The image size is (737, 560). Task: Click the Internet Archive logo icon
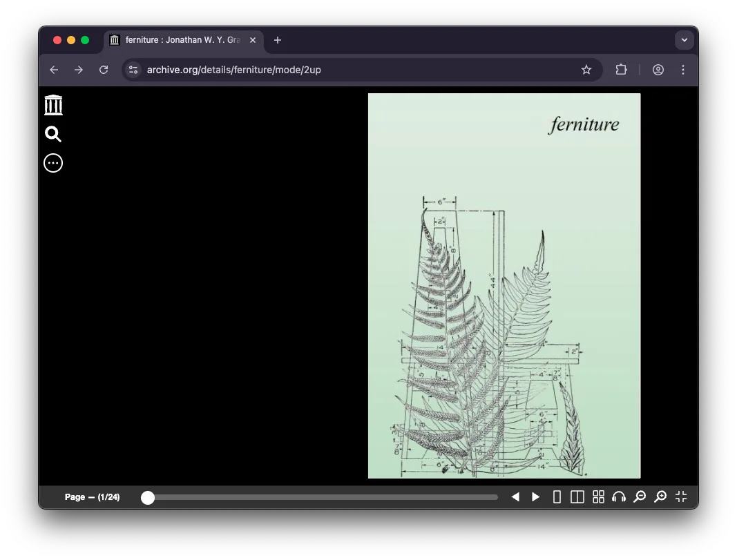53,105
